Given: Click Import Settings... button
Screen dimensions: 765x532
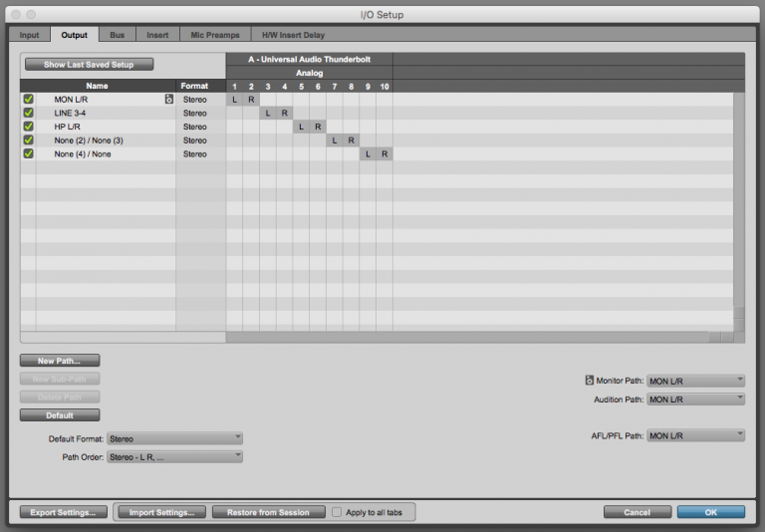Looking at the screenshot, I should [x=161, y=512].
